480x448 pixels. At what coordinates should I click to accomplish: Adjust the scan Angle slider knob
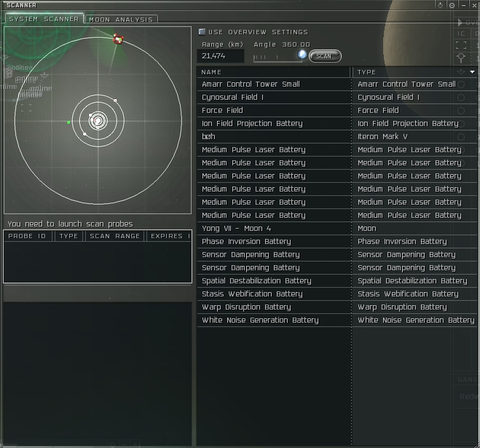pyautogui.click(x=302, y=55)
